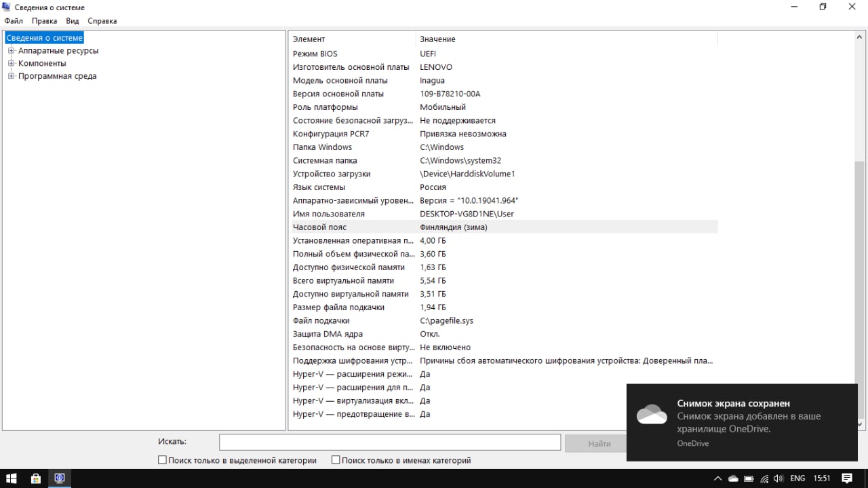Expand Аппаратные ресурсы tree node
Viewport: 868px width, 488px height.
[x=11, y=51]
